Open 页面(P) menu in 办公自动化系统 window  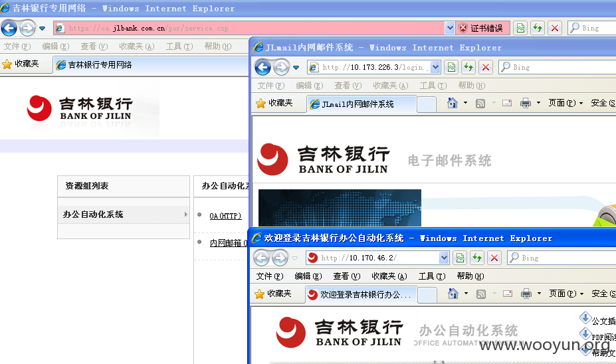565,294
